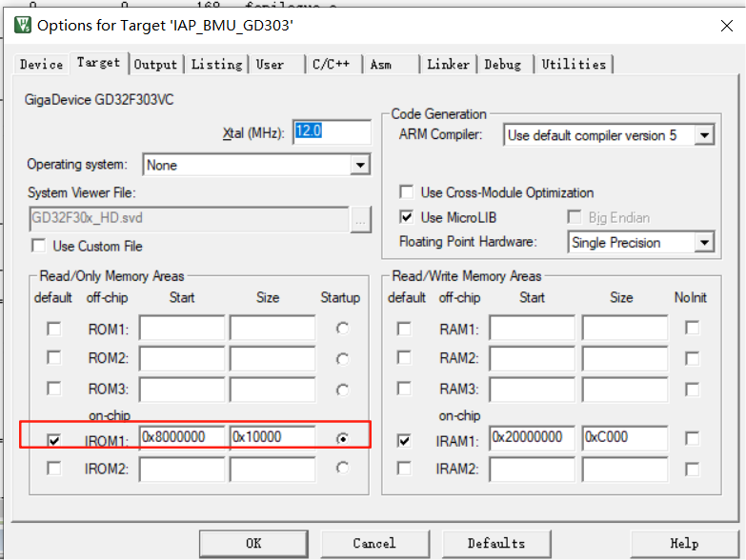Toggle the IRAM1 default checkbox

pos(404,440)
